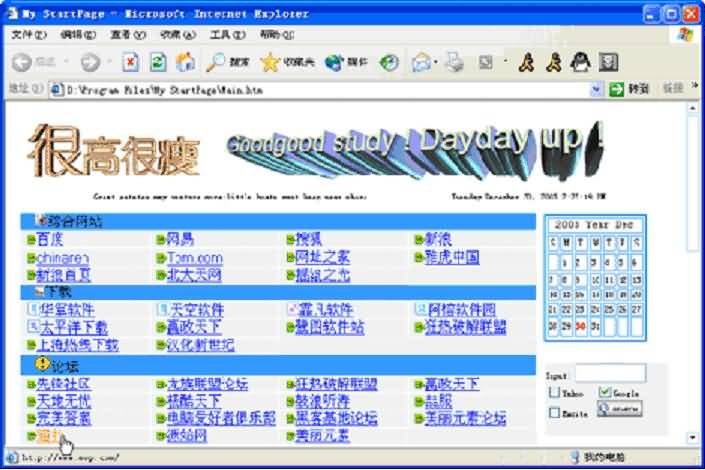Screen dimensions: 705x470
Task: Click the vertical scrollbar thumb
Action: tap(692, 184)
